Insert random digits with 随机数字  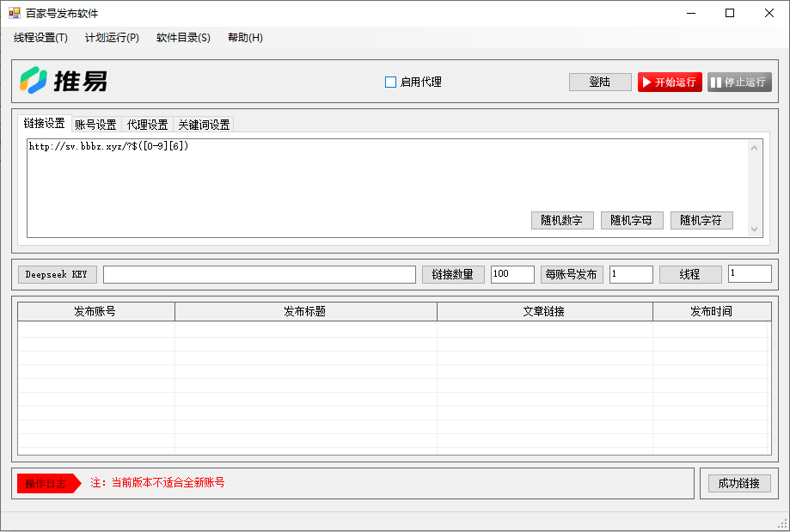tap(562, 220)
